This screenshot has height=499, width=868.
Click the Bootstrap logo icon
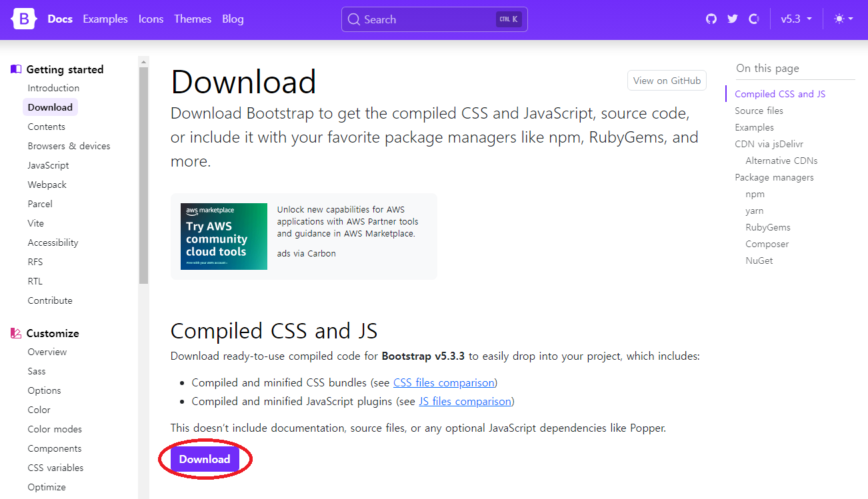coord(24,19)
